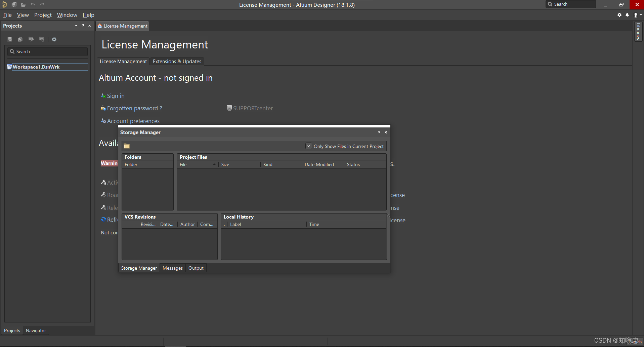
Task: Click Status column header in Project Files
Action: tap(365, 164)
